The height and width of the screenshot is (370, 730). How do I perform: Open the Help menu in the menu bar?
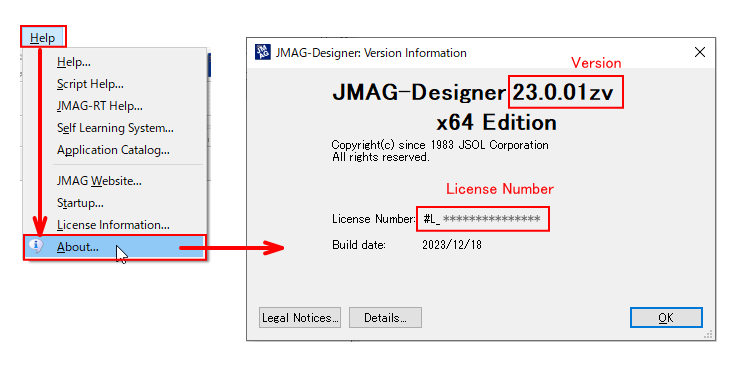[x=43, y=37]
